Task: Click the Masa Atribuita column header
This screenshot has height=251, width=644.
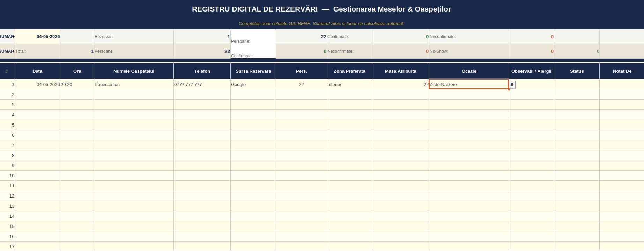Action: point(400,71)
